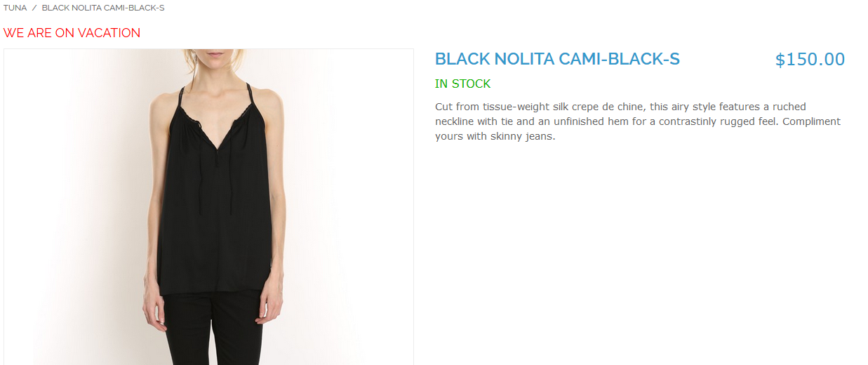Screen dimensions: 868x365
Task: Click the green IN STOCK availability label
Action: click(x=462, y=84)
